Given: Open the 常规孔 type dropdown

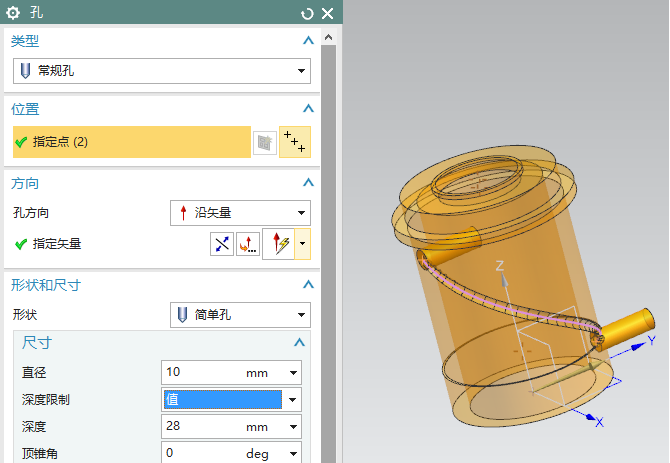Looking at the screenshot, I should [x=162, y=71].
